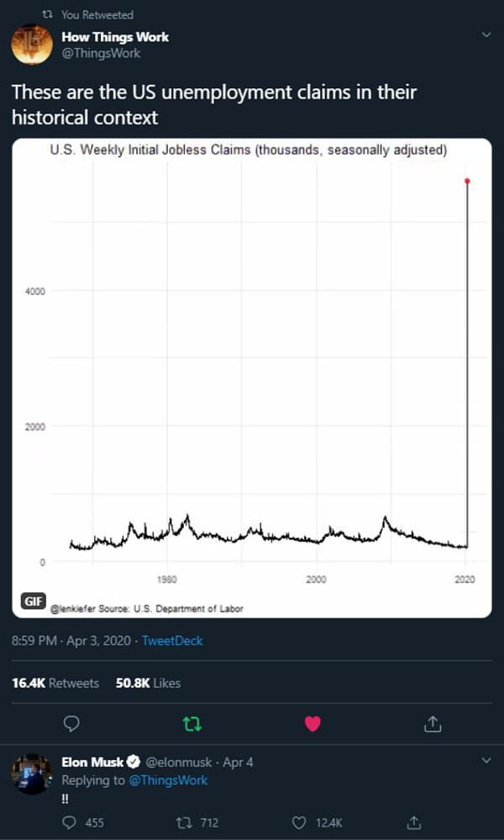The width and height of the screenshot is (504, 840).
Task: Share Elon Musk's reply
Action: click(413, 822)
